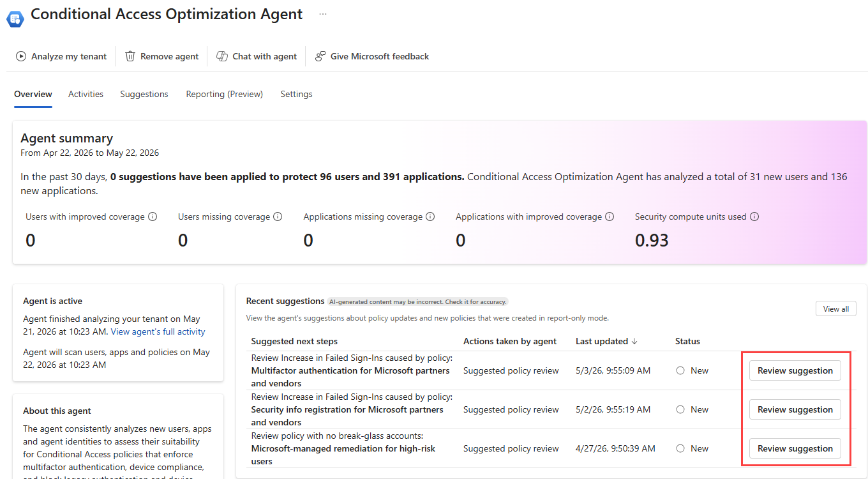
Task: Click the Actions taken by agent column header
Action: coord(510,342)
